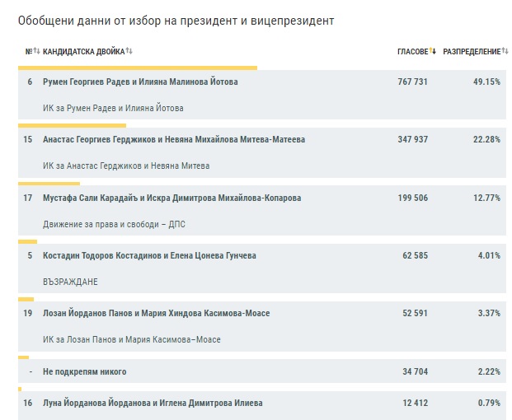
Task: Click the РАЗПРЕДЕЛЕНИЕ column header
Action: 472,52
